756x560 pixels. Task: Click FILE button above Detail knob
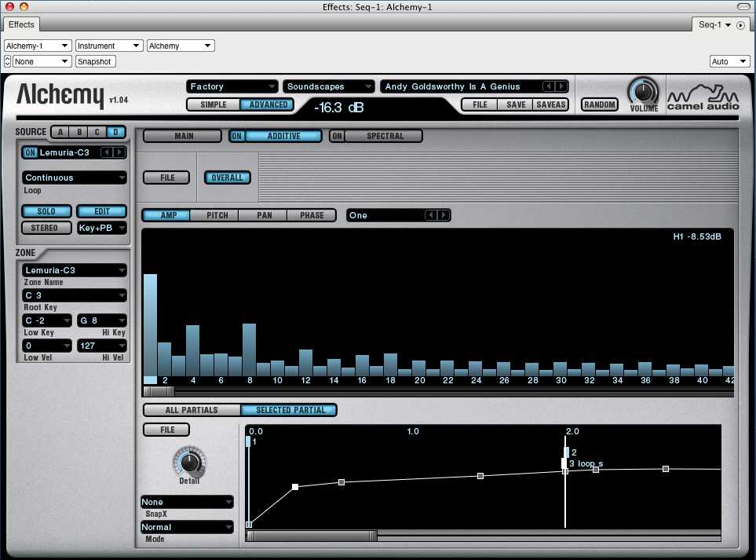(166, 430)
